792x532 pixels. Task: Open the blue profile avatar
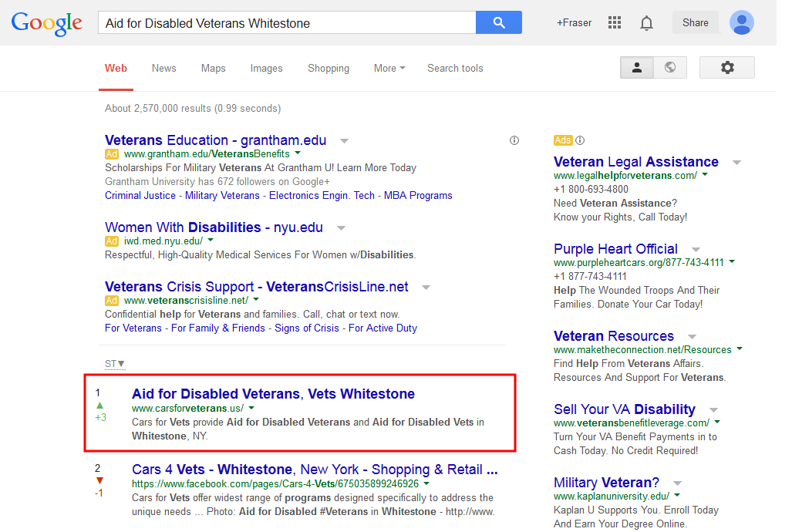[x=742, y=22]
